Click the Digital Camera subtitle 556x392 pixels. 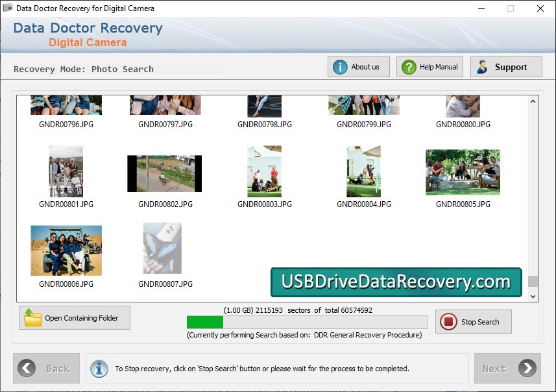(x=88, y=43)
